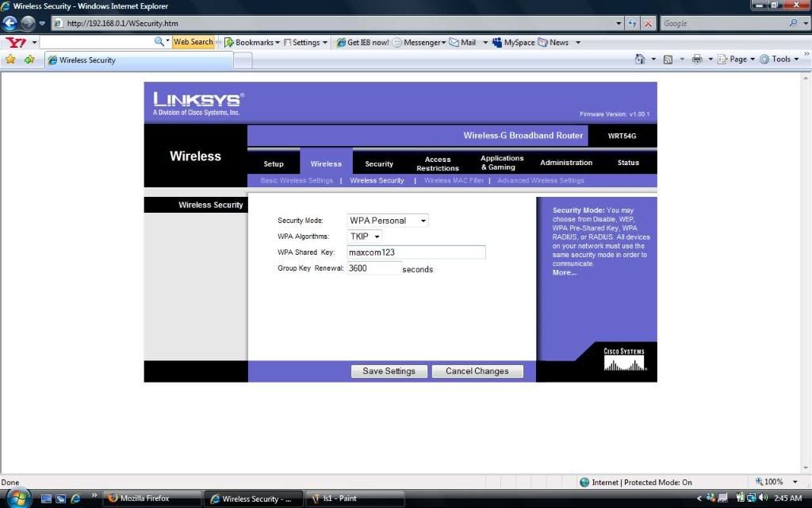Click the Windows Start orb
The width and height of the screenshot is (812, 508).
18,498
